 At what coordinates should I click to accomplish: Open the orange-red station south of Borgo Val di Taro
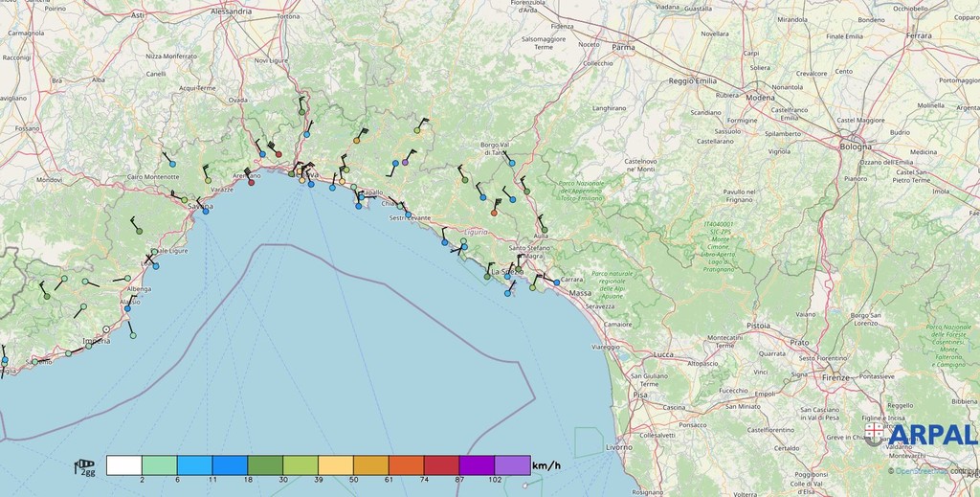coord(495,213)
